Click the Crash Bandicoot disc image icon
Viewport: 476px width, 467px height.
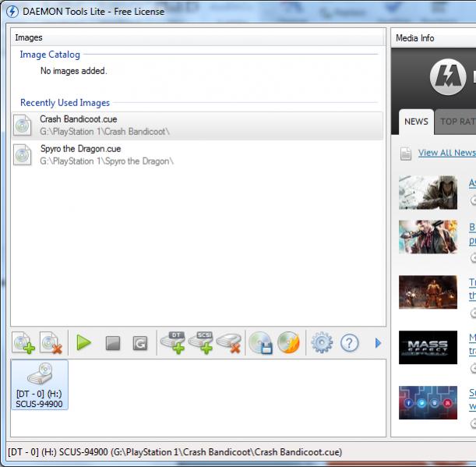tap(22, 125)
